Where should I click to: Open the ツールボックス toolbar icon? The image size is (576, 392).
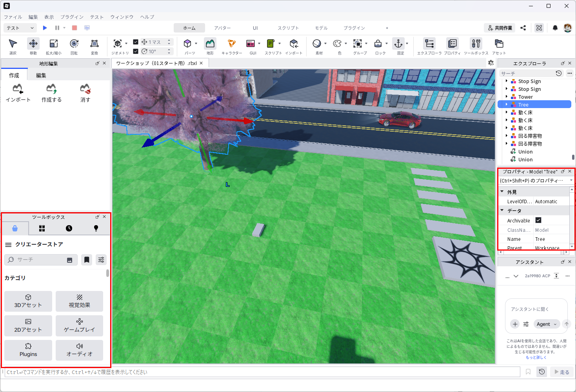tap(476, 47)
